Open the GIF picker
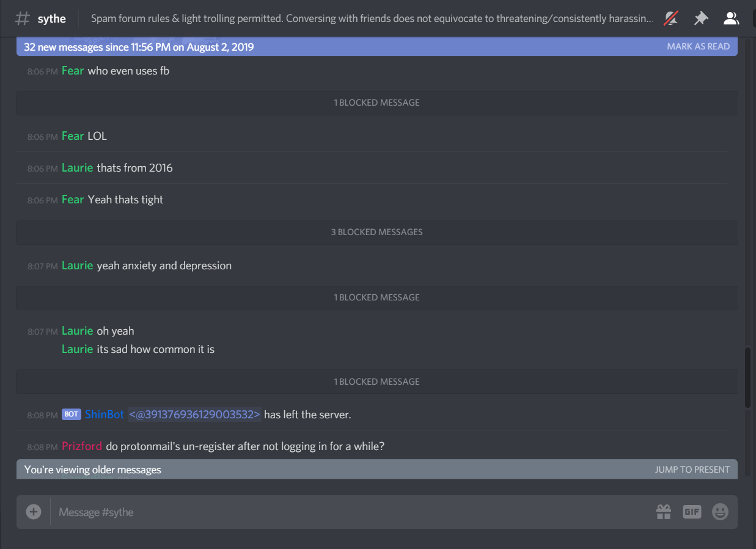756x549 pixels. (x=692, y=512)
